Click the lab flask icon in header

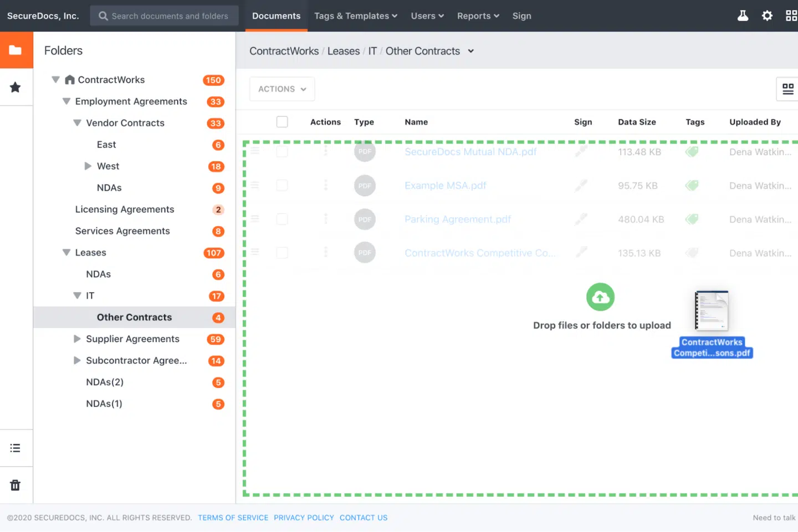[743, 16]
